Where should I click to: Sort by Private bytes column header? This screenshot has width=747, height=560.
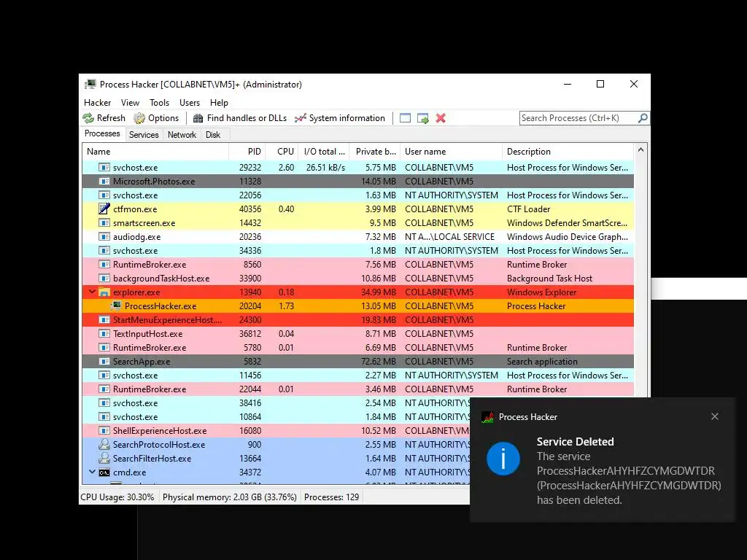(x=375, y=152)
